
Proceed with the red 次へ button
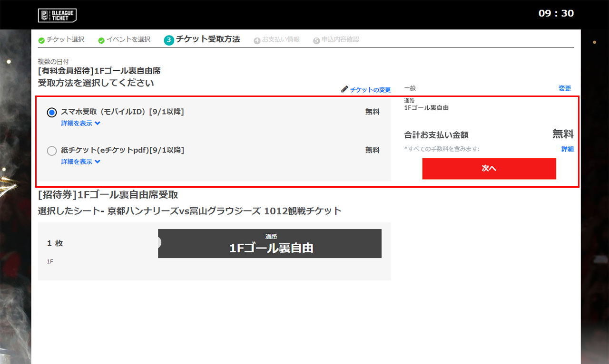coord(489,169)
